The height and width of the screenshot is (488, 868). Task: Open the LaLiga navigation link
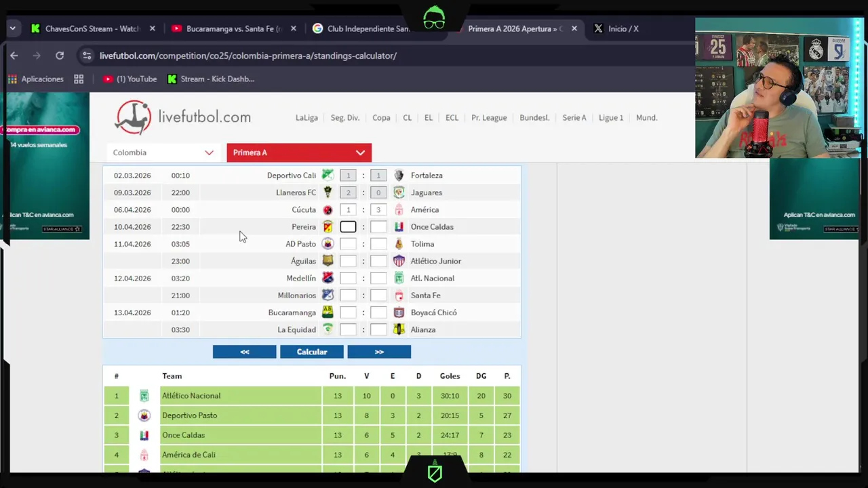pos(307,118)
